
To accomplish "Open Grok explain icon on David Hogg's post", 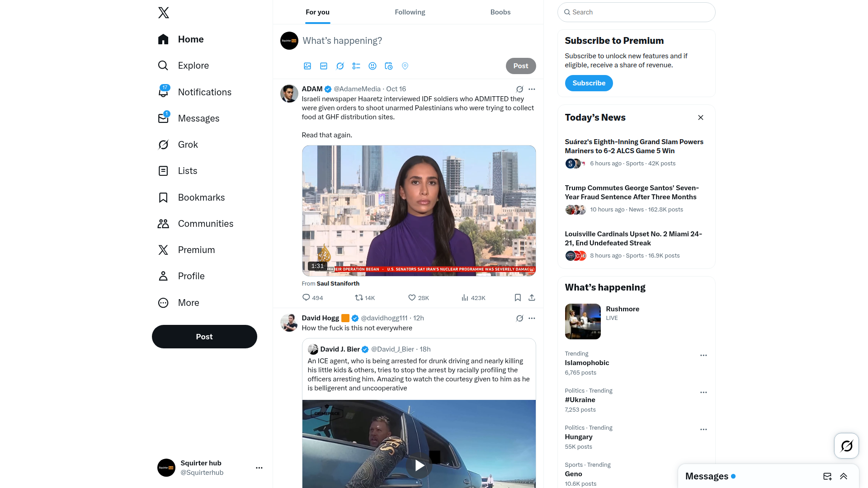I will click(520, 318).
